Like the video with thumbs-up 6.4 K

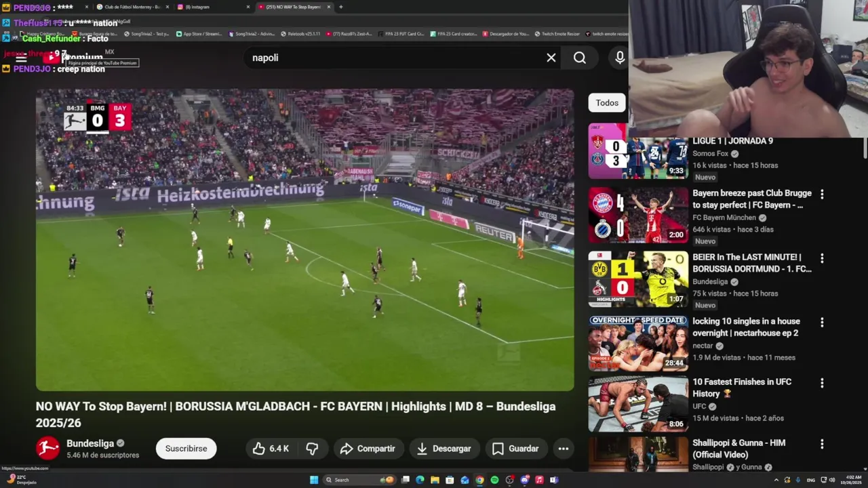271,449
